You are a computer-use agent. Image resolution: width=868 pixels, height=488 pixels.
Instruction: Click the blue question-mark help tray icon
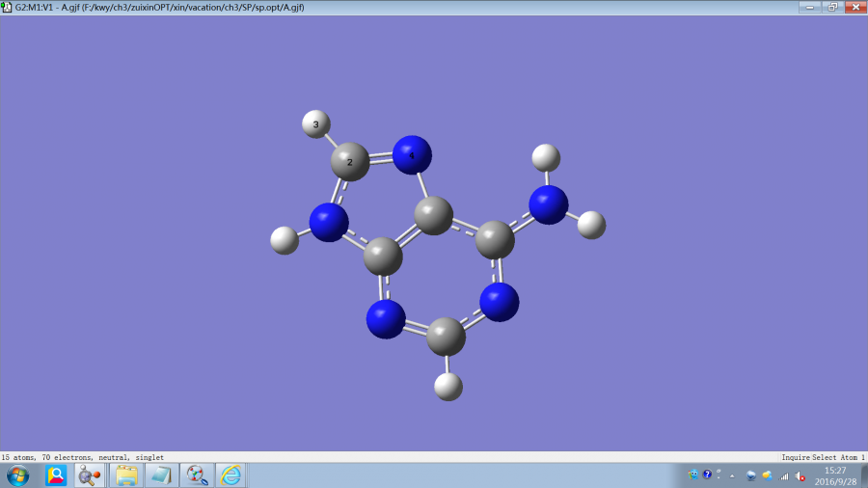tap(708, 474)
